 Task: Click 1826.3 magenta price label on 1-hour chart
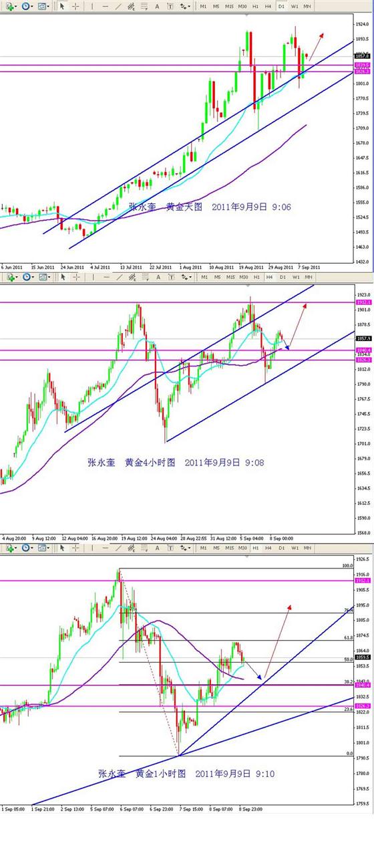[364, 706]
